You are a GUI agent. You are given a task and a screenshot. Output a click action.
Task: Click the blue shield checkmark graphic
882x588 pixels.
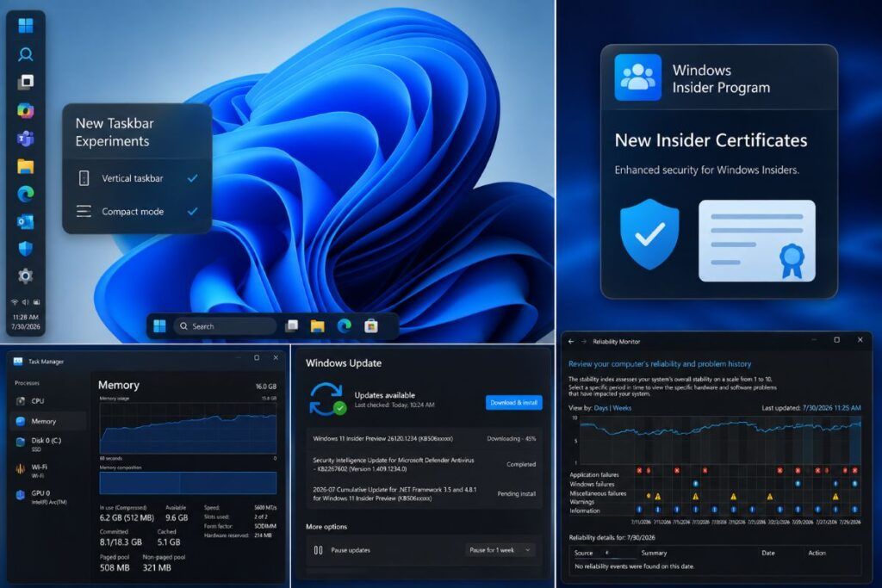[649, 234]
